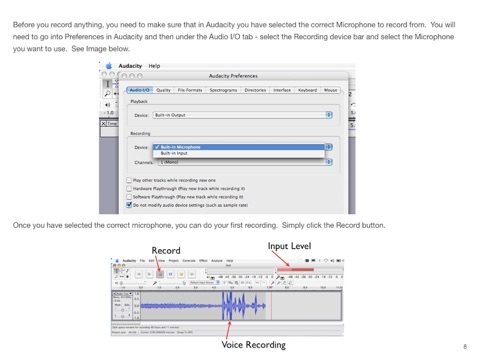Click the output volume slider beside speaker icon

coord(133,283)
